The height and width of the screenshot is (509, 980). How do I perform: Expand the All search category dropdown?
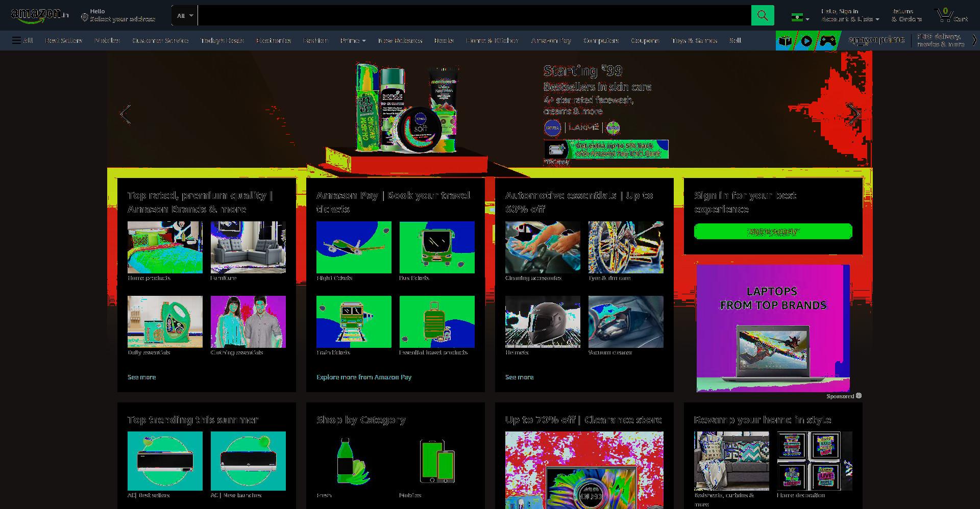(x=185, y=16)
